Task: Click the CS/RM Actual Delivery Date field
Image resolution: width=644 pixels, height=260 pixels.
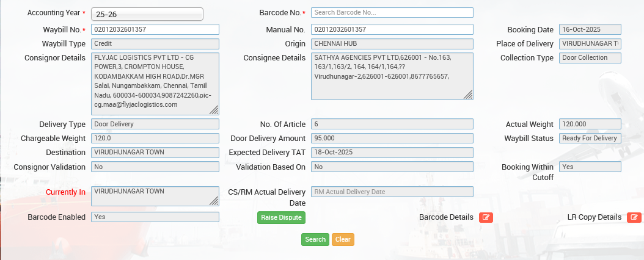Action: 392,192
